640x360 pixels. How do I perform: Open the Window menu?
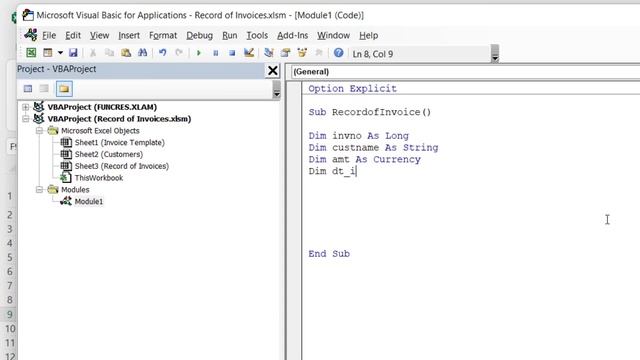[x=333, y=36]
